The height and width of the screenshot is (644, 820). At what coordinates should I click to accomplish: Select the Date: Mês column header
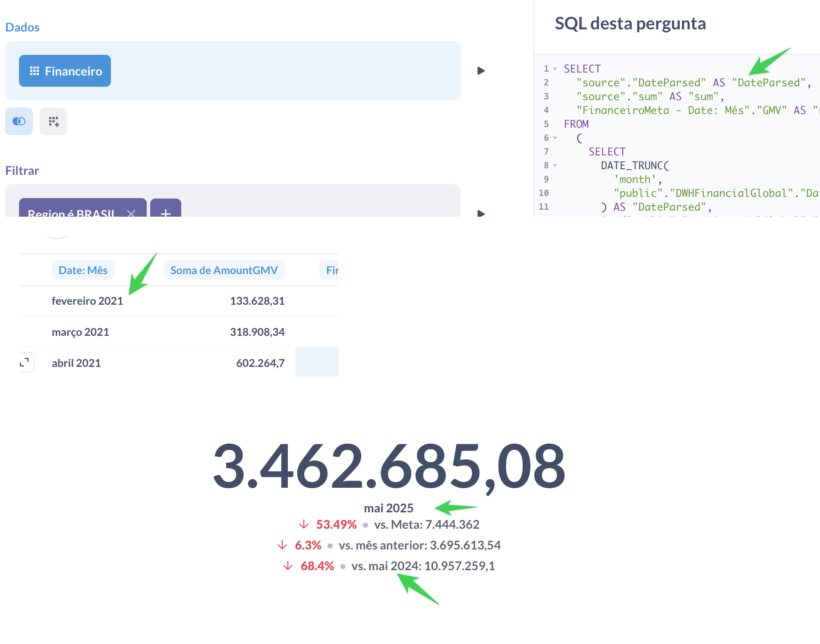tap(83, 270)
